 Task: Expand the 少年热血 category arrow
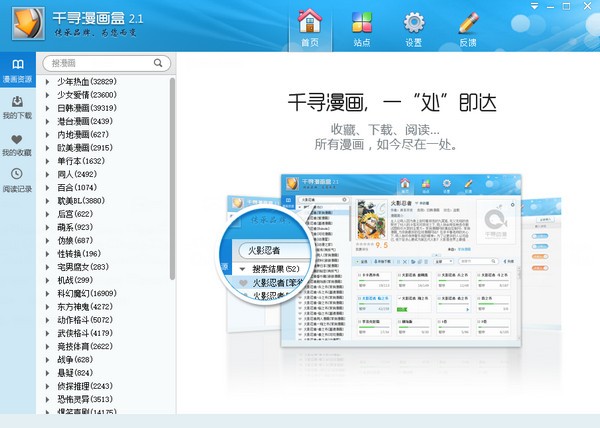(x=48, y=82)
